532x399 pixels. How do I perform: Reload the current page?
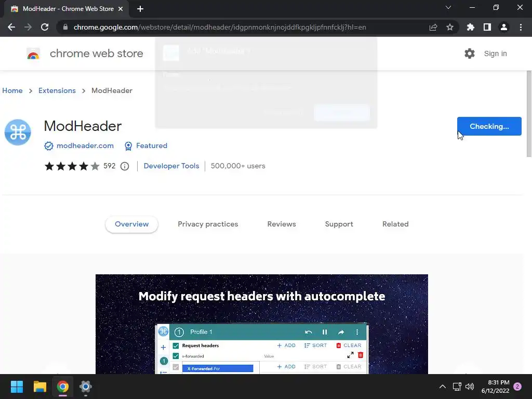[45, 27]
